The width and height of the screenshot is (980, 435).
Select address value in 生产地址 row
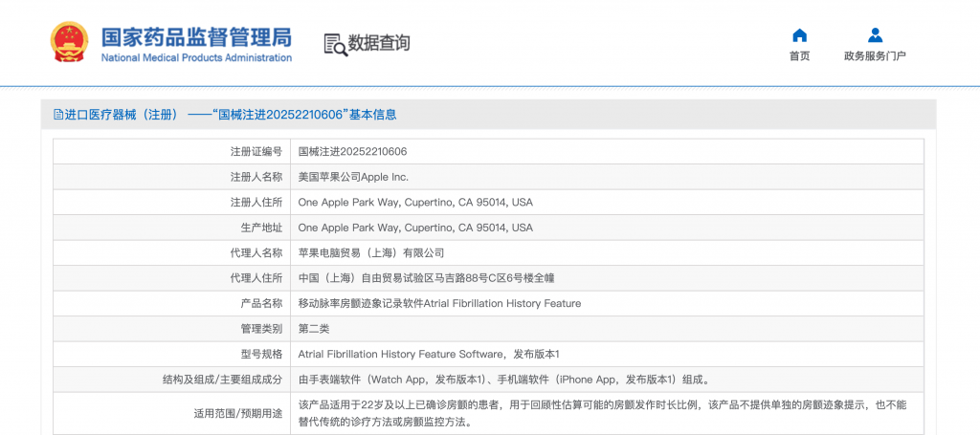[415, 228]
